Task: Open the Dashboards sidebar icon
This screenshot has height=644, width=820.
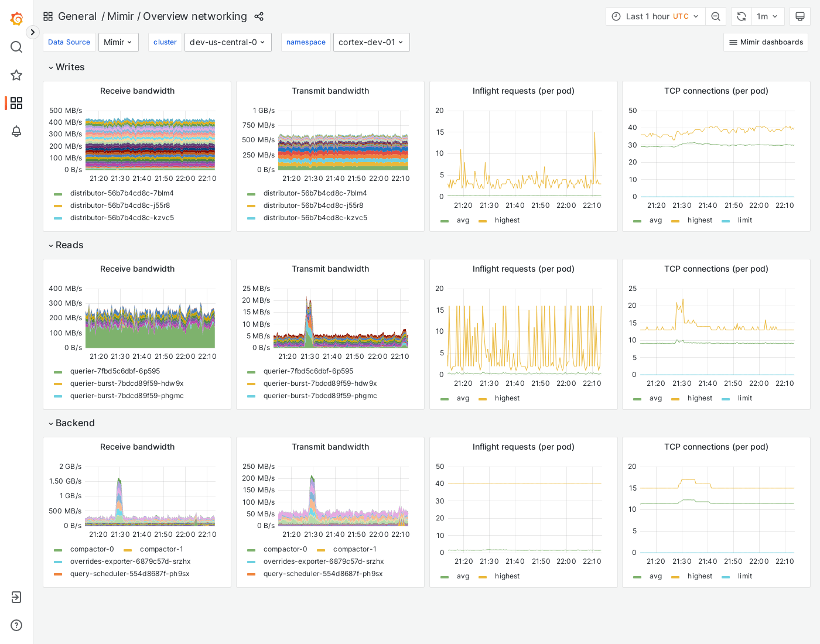Action: click(16, 103)
